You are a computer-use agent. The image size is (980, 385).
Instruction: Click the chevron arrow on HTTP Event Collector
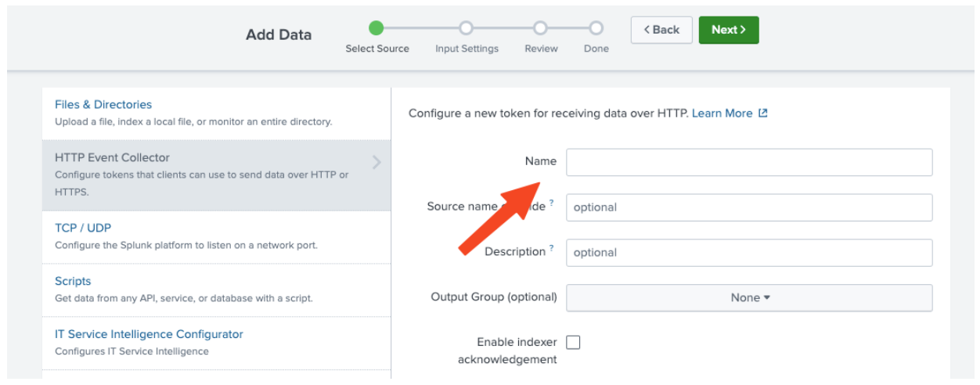point(377,163)
